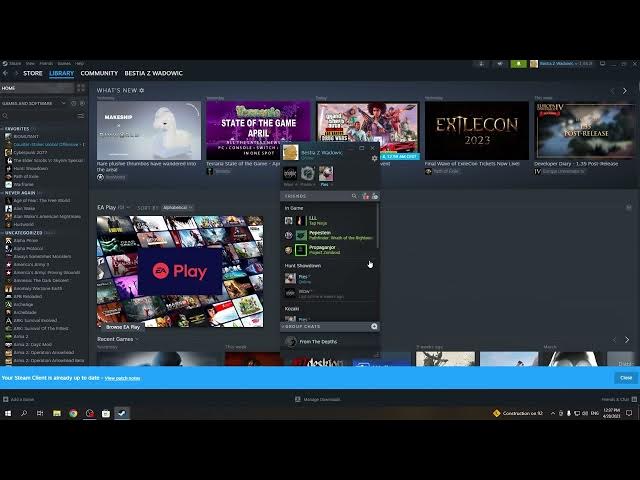Click View patch notes link
Viewport: 640px width, 480px height.
pyautogui.click(x=122, y=378)
